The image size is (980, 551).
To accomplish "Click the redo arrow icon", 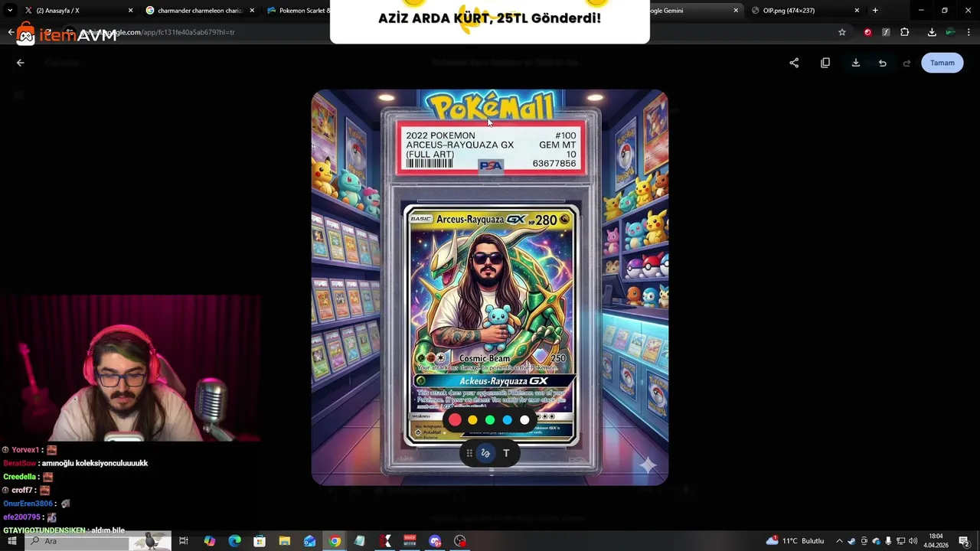I will click(x=906, y=63).
